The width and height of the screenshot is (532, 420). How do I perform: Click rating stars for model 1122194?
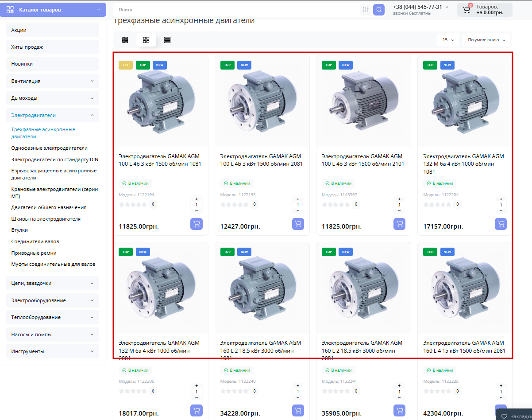pos(133,205)
